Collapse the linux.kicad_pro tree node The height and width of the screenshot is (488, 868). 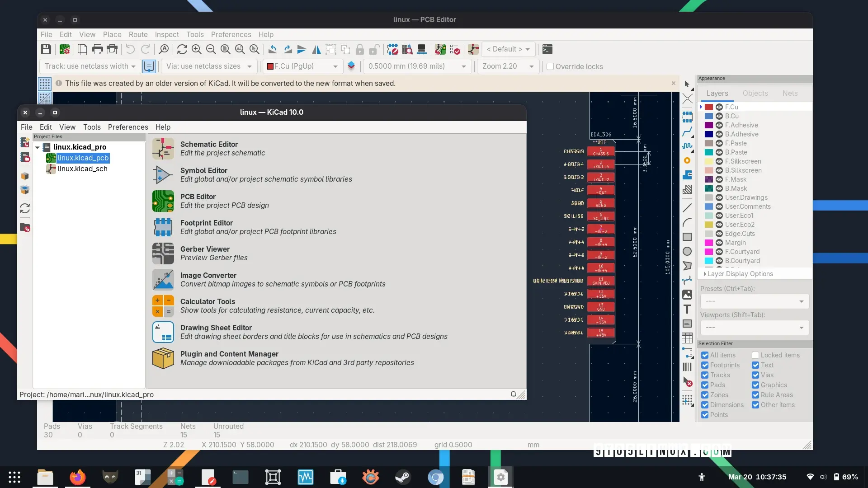click(38, 147)
